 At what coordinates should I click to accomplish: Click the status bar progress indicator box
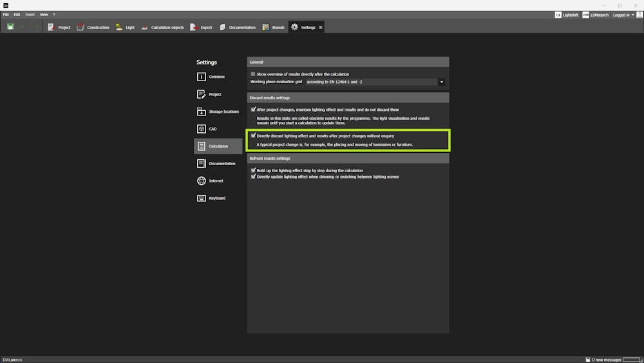[632, 360]
